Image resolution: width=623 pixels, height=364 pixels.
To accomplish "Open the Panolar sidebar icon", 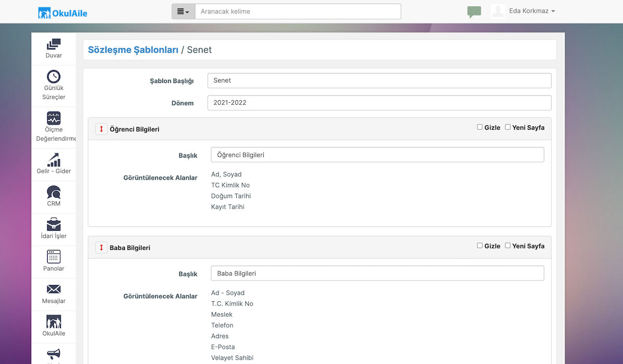I will click(53, 257).
